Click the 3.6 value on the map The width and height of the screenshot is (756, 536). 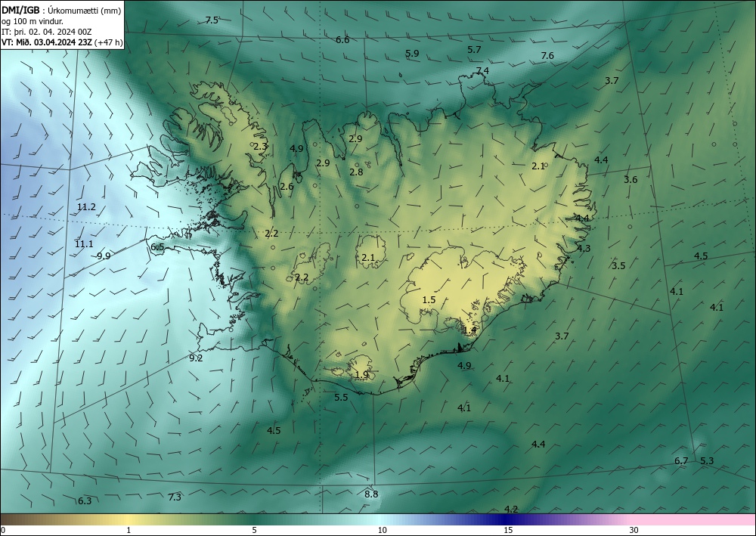(x=631, y=180)
